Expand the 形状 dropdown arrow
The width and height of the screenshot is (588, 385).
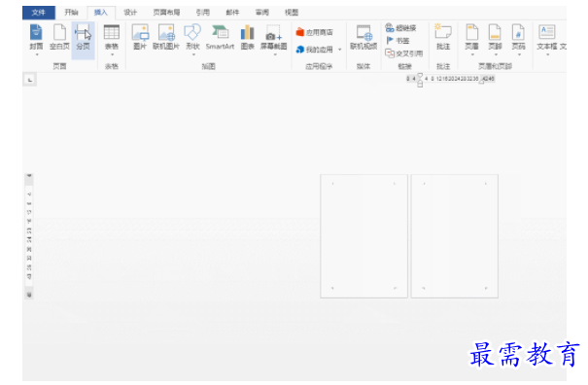point(193,54)
